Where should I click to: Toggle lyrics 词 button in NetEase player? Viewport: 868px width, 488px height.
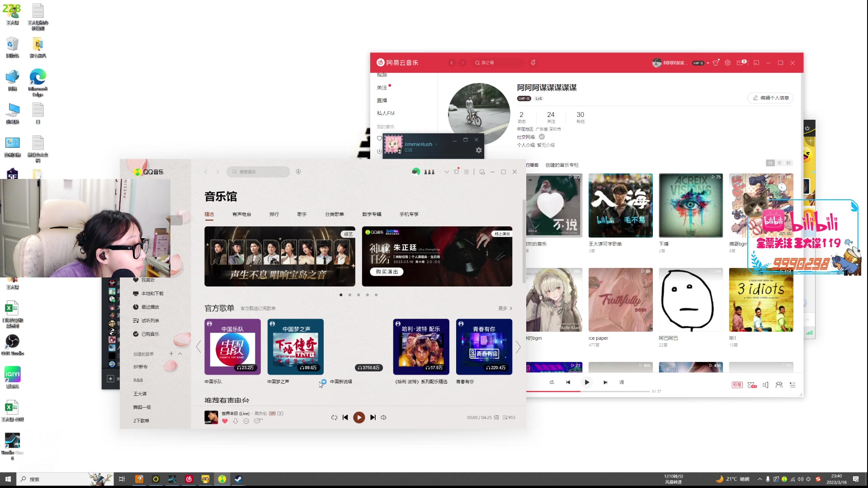point(622,382)
